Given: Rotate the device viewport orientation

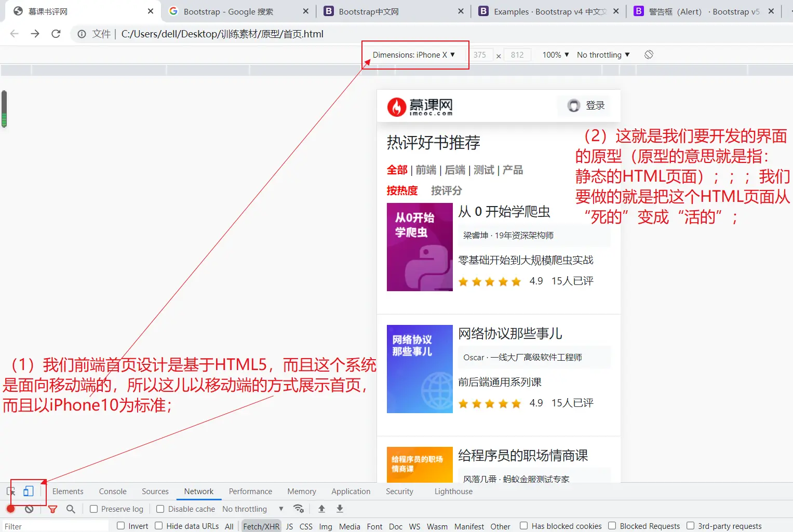Looking at the screenshot, I should tap(649, 54).
